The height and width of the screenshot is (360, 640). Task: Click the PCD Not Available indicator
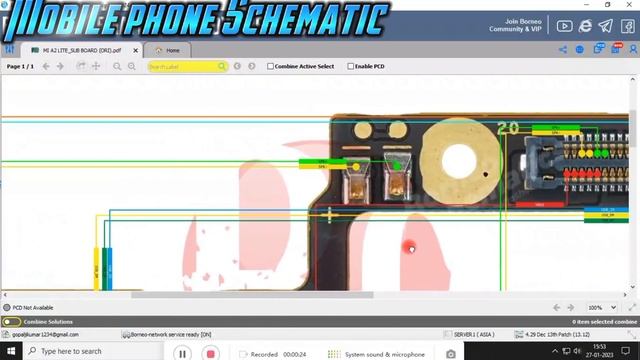tap(29, 308)
